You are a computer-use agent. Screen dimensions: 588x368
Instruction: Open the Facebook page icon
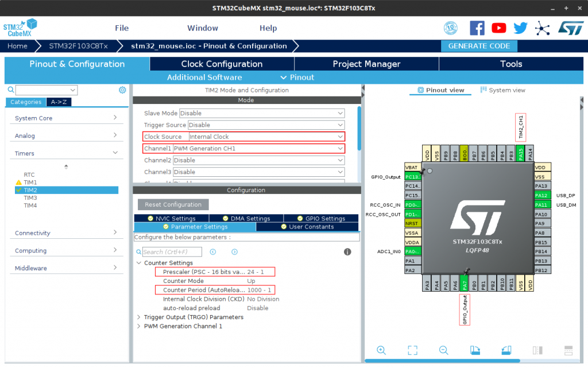[477, 28]
